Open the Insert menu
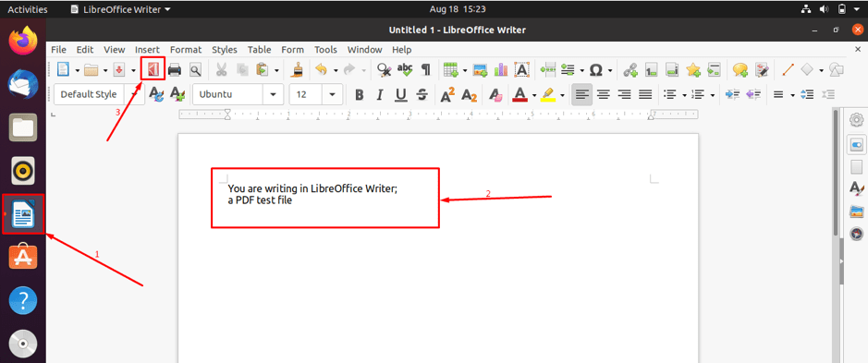Viewport: 868px width, 363px height. [x=147, y=49]
